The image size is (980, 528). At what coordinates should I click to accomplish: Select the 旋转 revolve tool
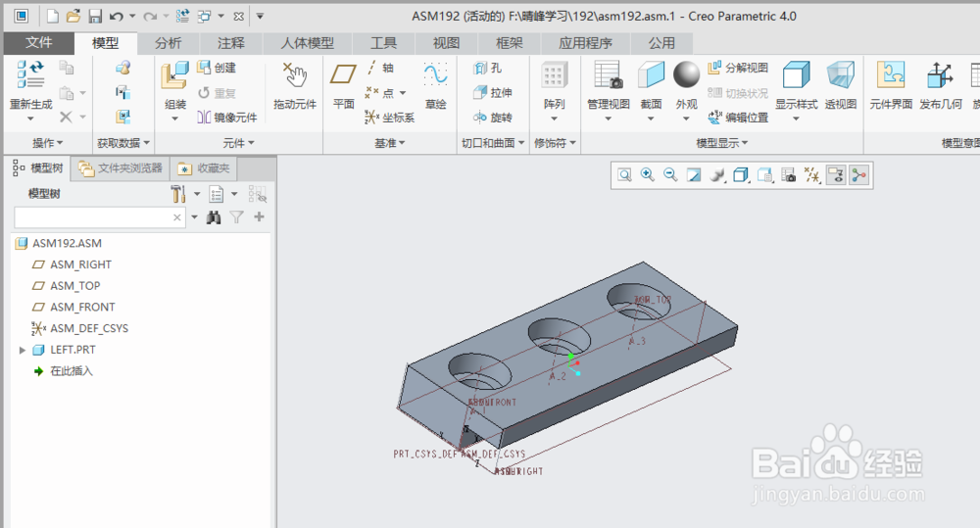[493, 118]
